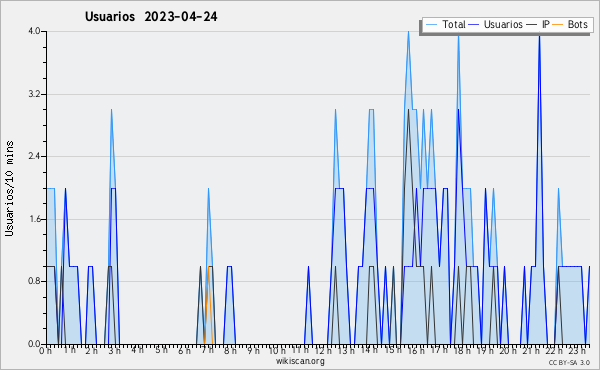Image resolution: width=600 pixels, height=370 pixels.
Task: Click the 'wikiscan.org' caption
Action: pos(300,361)
